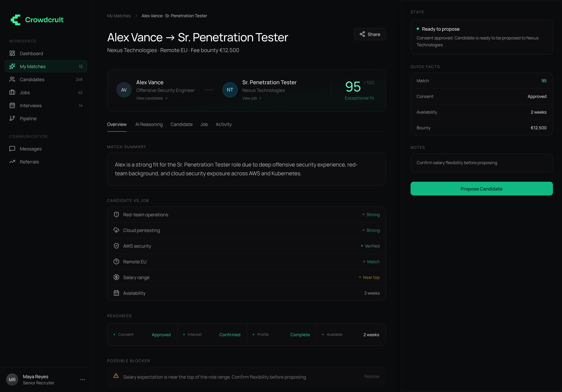Click the Pipeline branch icon
562x392 pixels.
pyautogui.click(x=12, y=118)
